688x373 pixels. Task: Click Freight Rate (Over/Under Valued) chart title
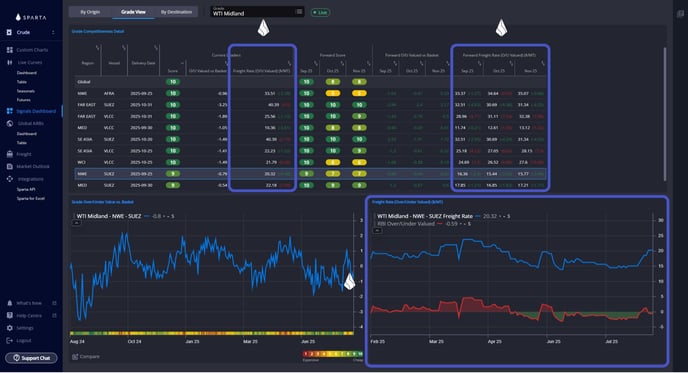[x=408, y=202]
